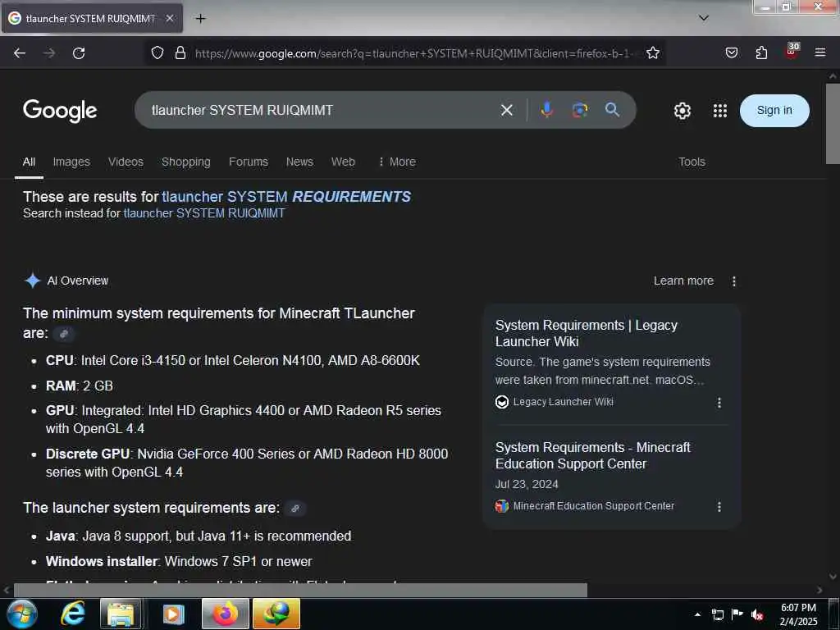Click the network tray icon
840x630 pixels.
tap(717, 614)
